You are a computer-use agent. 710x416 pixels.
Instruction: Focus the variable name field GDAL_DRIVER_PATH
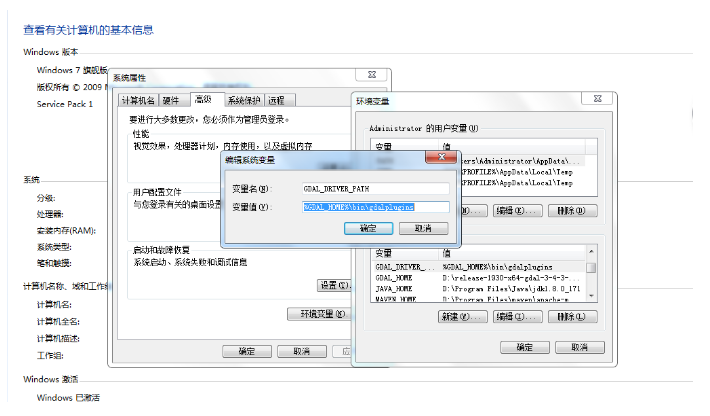coord(376,189)
